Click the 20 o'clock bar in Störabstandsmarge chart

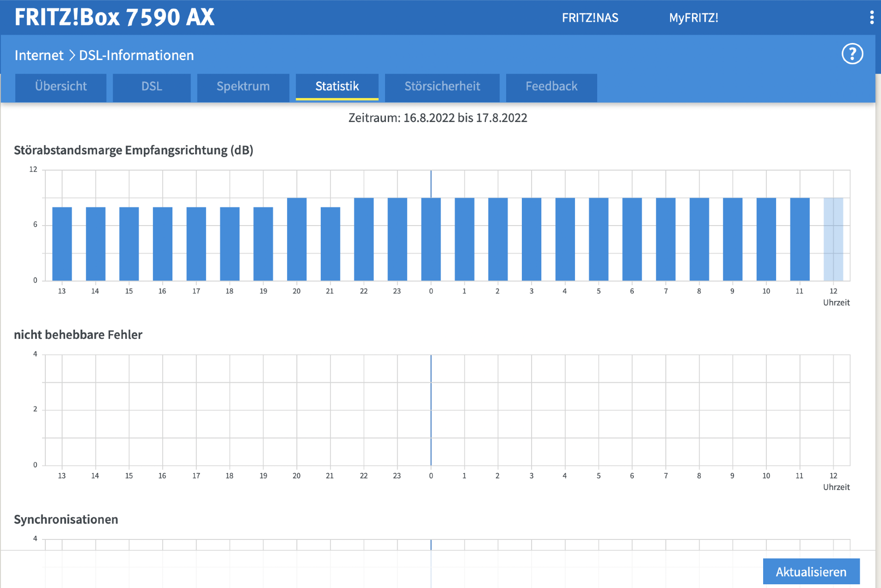coord(297,239)
